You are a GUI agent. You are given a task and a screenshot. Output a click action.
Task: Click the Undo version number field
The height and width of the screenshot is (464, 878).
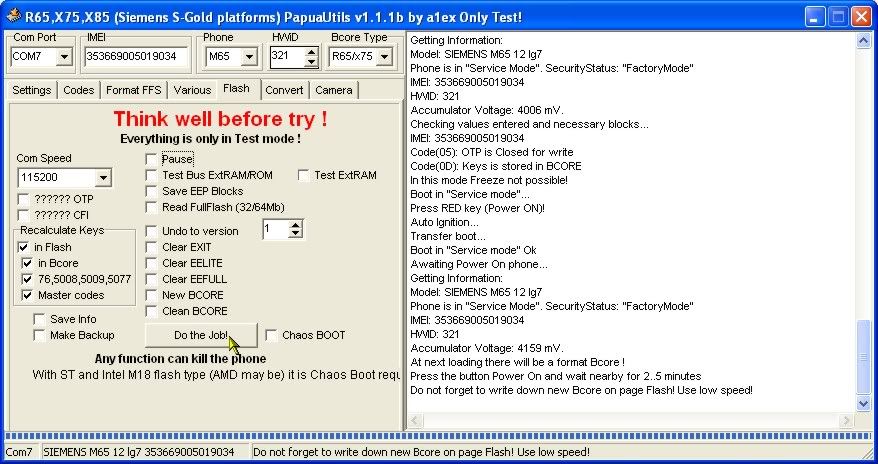[275, 229]
